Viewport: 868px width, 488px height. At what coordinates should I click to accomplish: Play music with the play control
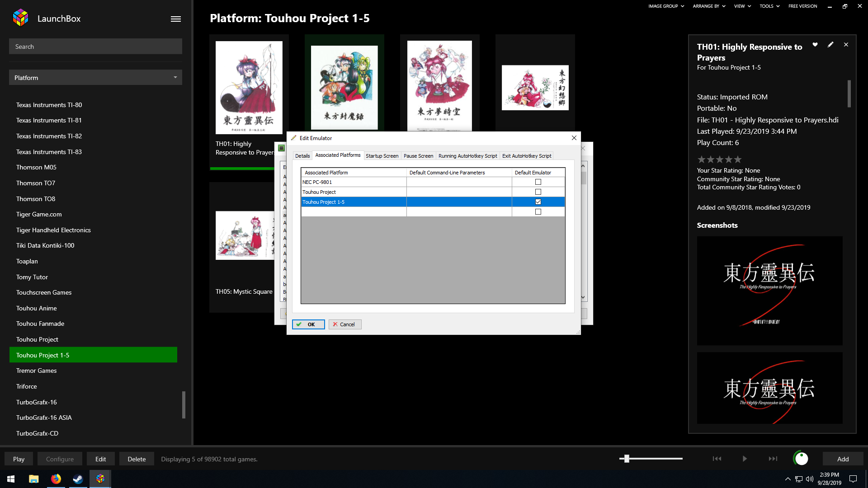point(745,459)
